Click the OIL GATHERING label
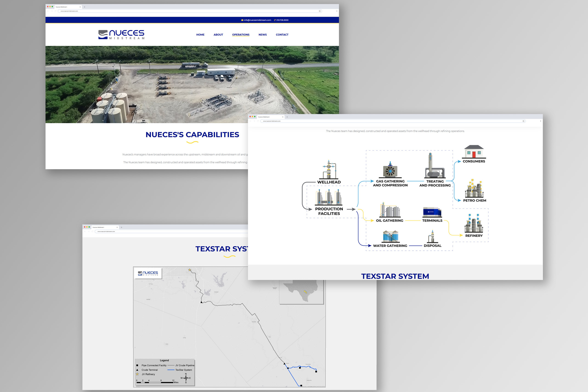 coord(389,221)
